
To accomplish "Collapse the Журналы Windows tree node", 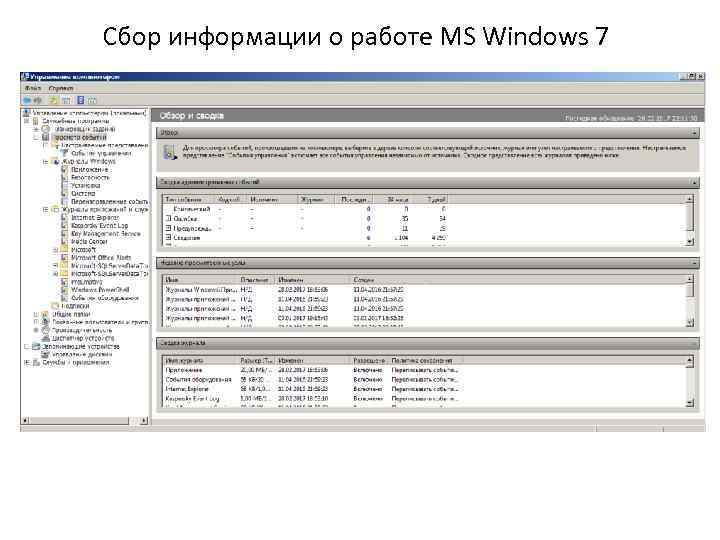I will (x=45, y=162).
